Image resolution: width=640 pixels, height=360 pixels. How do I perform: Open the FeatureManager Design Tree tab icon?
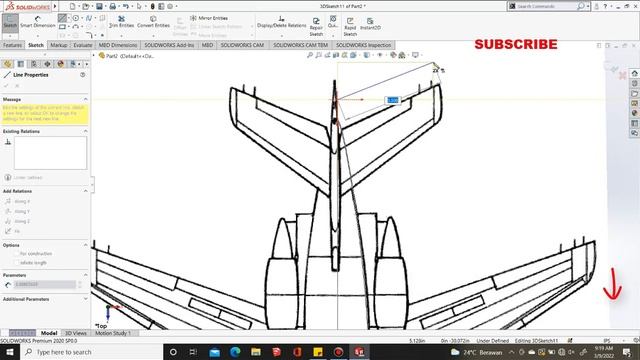pyautogui.click(x=7, y=64)
